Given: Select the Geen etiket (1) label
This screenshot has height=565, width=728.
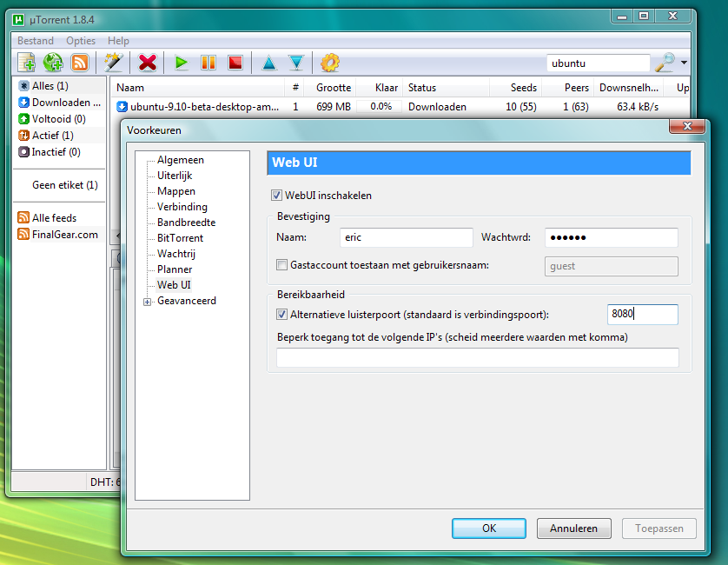Looking at the screenshot, I should tap(64, 185).
